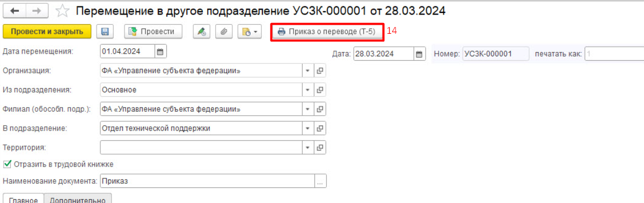Screen dimensions: 644x203
Task: Open the Филиал item card
Action: click(x=320, y=109)
